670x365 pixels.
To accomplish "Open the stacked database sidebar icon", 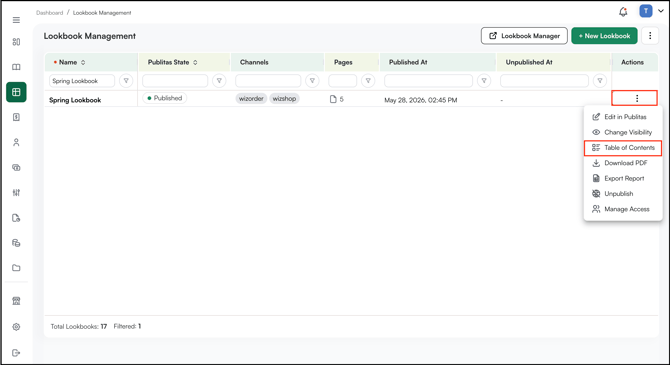I will 16,243.
